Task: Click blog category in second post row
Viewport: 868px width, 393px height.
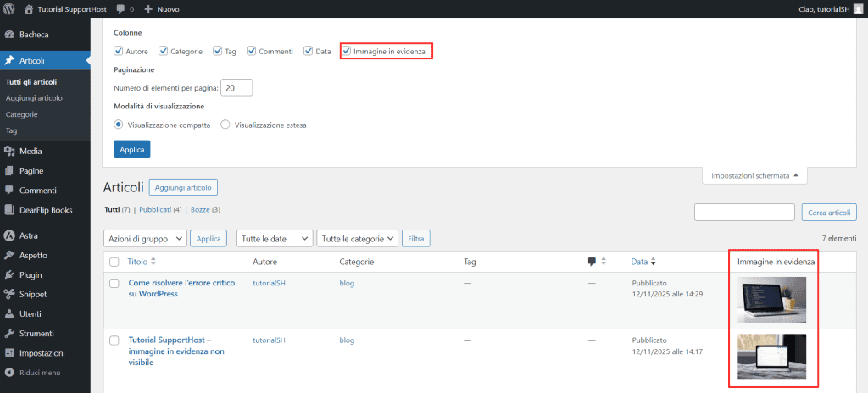Action: coord(347,340)
